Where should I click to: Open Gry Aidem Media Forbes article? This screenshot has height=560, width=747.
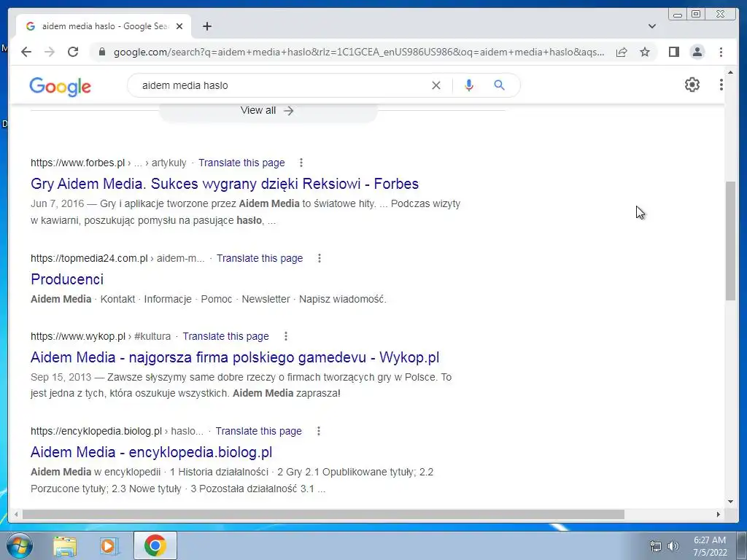(225, 184)
